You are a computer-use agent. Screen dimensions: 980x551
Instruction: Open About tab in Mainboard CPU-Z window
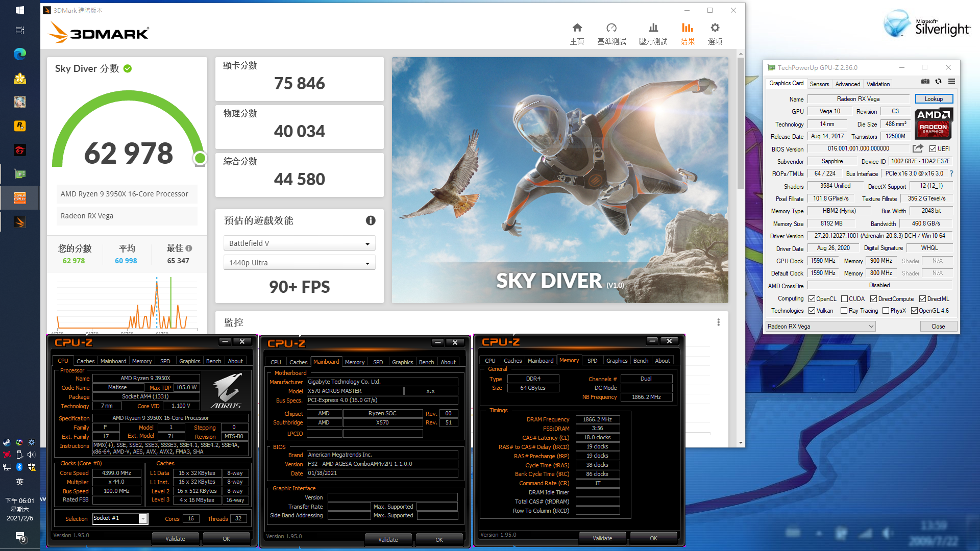point(448,362)
